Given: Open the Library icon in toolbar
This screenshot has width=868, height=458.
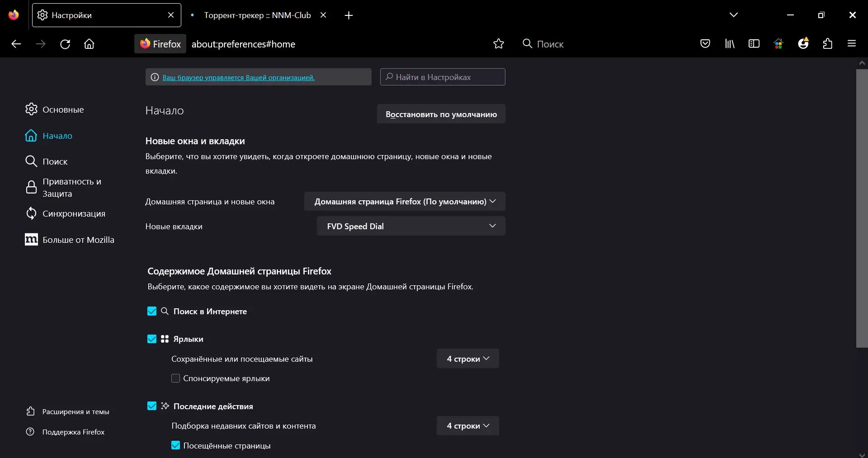Looking at the screenshot, I should [x=729, y=44].
